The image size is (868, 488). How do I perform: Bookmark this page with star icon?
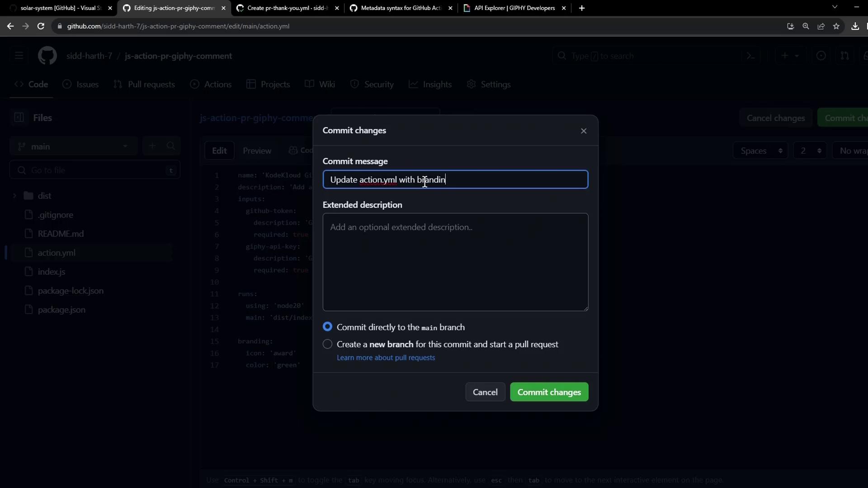(x=836, y=26)
